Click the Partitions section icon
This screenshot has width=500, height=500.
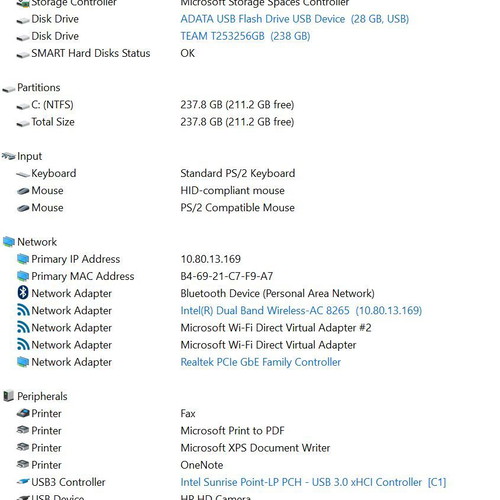[x=8, y=89]
